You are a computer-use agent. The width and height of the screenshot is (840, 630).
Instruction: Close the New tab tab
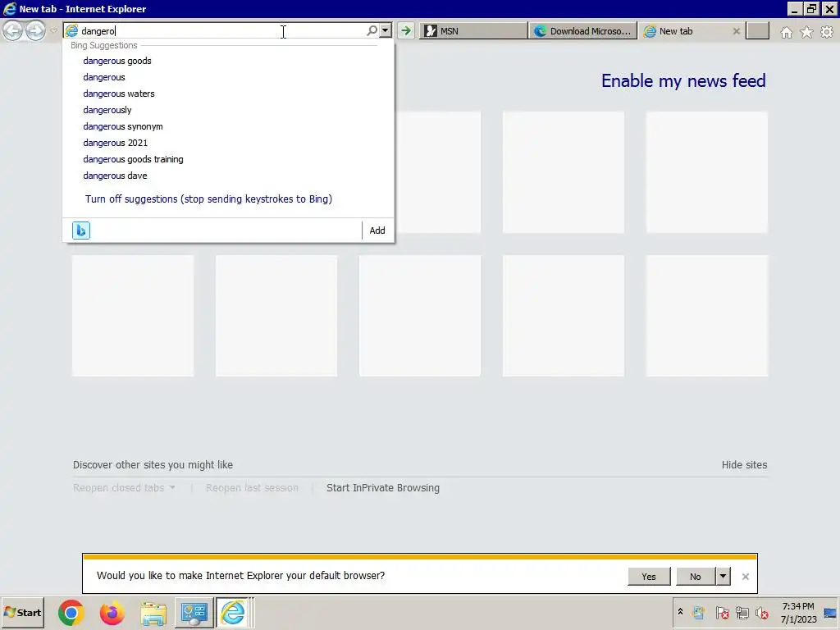coord(736,31)
